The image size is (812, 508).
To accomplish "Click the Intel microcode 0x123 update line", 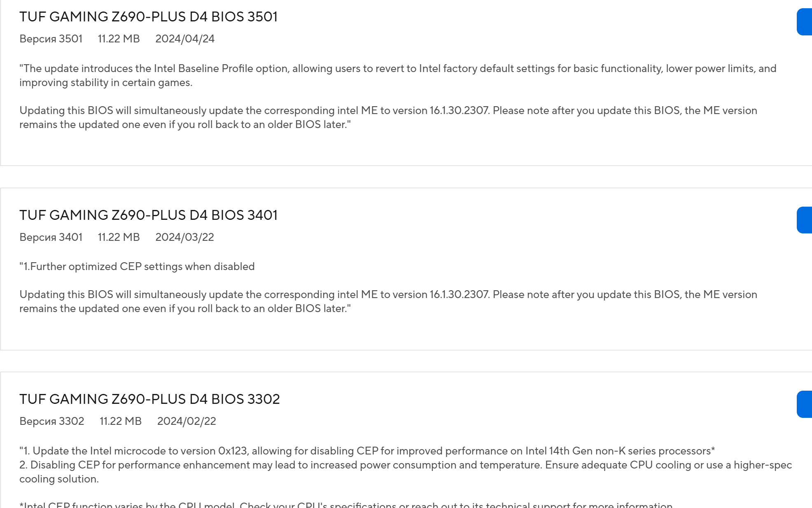I will pos(367,451).
